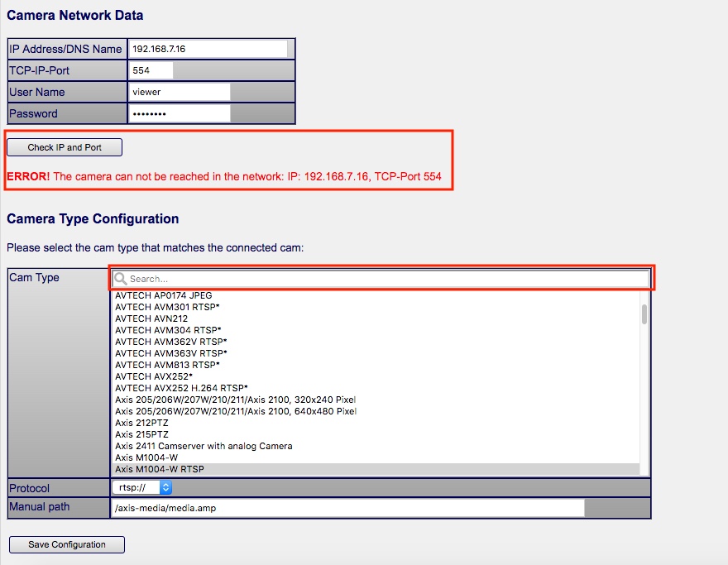Select Axis 212PTZ camera type

pyautogui.click(x=141, y=423)
